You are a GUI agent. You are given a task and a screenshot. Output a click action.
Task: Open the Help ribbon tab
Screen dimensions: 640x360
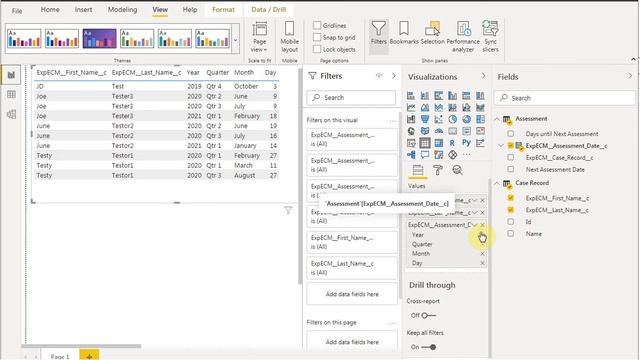[x=190, y=10]
